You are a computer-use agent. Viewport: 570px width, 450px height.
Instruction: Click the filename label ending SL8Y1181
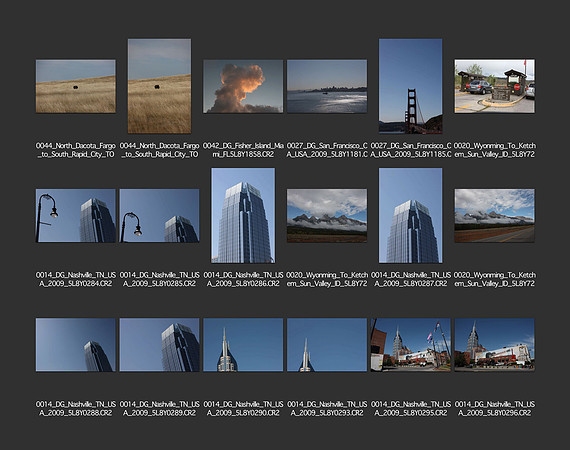coord(327,150)
